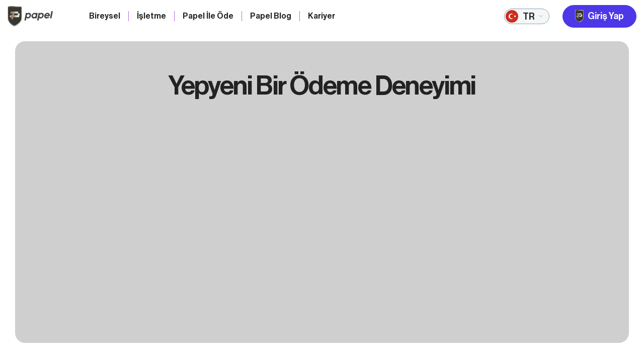Click the Papel shield logo
This screenshot has height=362, width=644.
15,16
